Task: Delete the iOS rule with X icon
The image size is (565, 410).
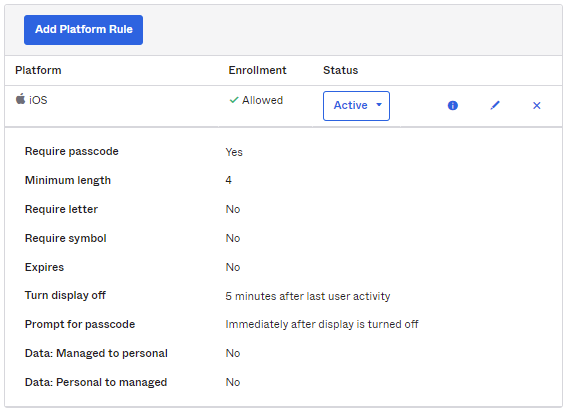Action: [537, 105]
